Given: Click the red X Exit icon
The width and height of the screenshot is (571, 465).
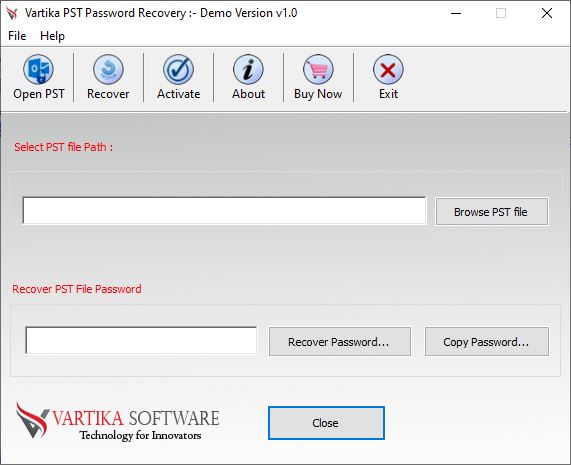Looking at the screenshot, I should (388, 69).
